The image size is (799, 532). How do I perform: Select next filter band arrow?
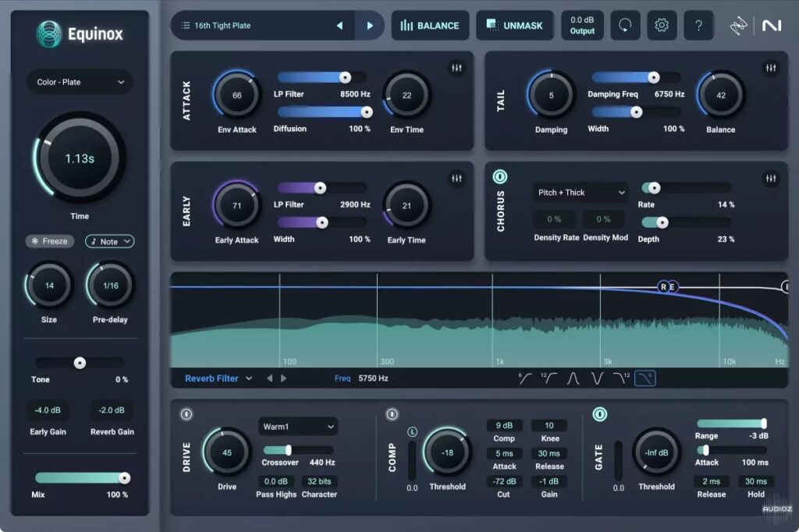point(283,378)
